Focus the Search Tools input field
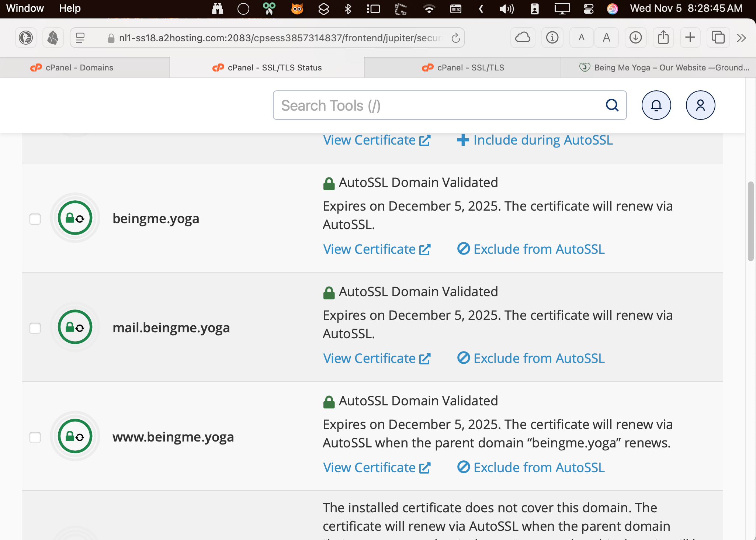 click(x=439, y=105)
